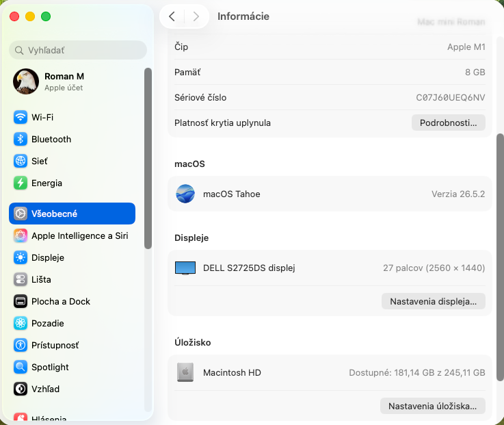The image size is (504, 425).
Task: Select the Sieť globe icon
Action: [21, 161]
